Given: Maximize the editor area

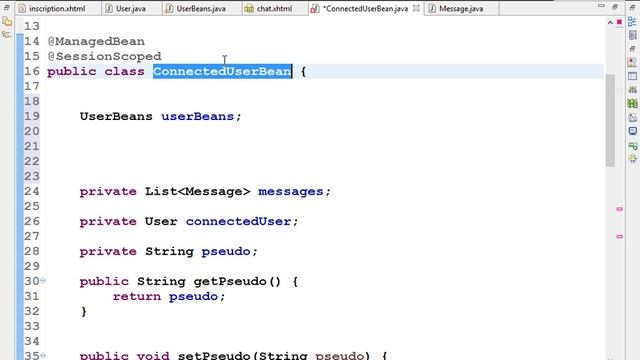Looking at the screenshot, I should [x=615, y=7].
